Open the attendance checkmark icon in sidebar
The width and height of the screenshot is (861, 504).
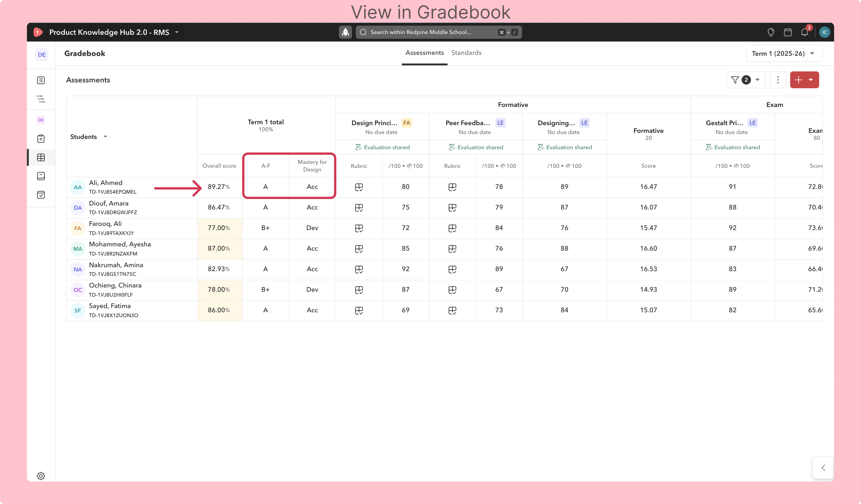click(41, 195)
